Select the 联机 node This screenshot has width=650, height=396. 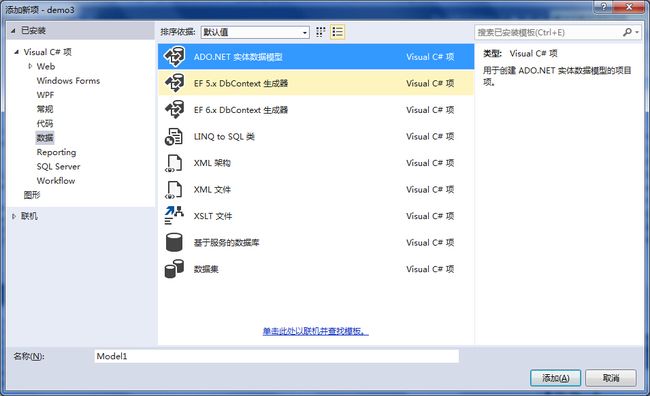coord(29,216)
